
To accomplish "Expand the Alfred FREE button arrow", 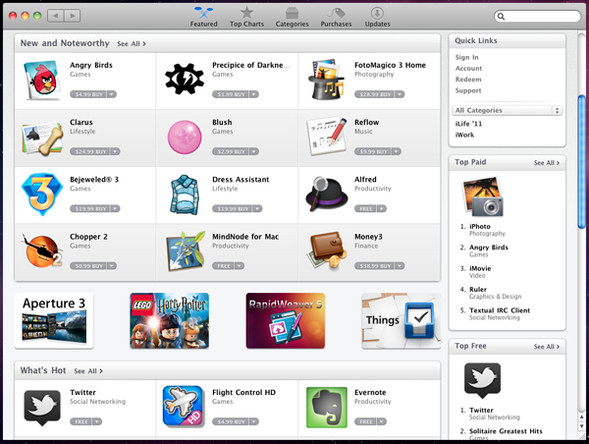I will tap(381, 208).
